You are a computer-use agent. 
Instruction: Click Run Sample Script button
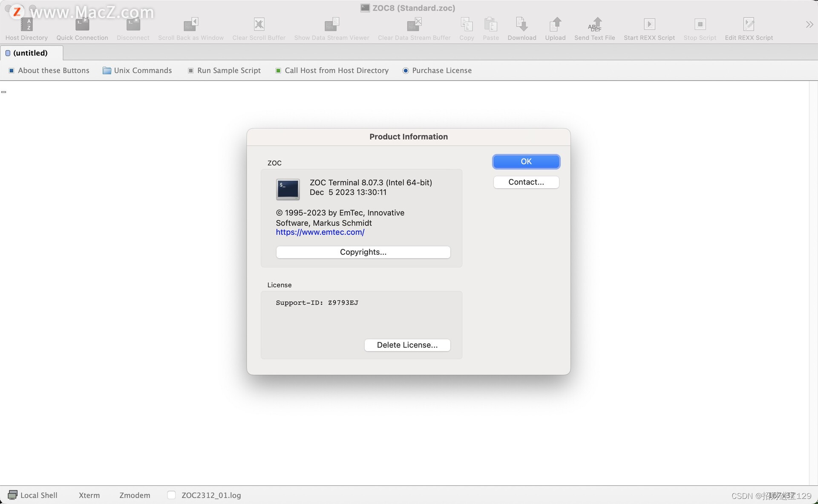[x=225, y=71]
